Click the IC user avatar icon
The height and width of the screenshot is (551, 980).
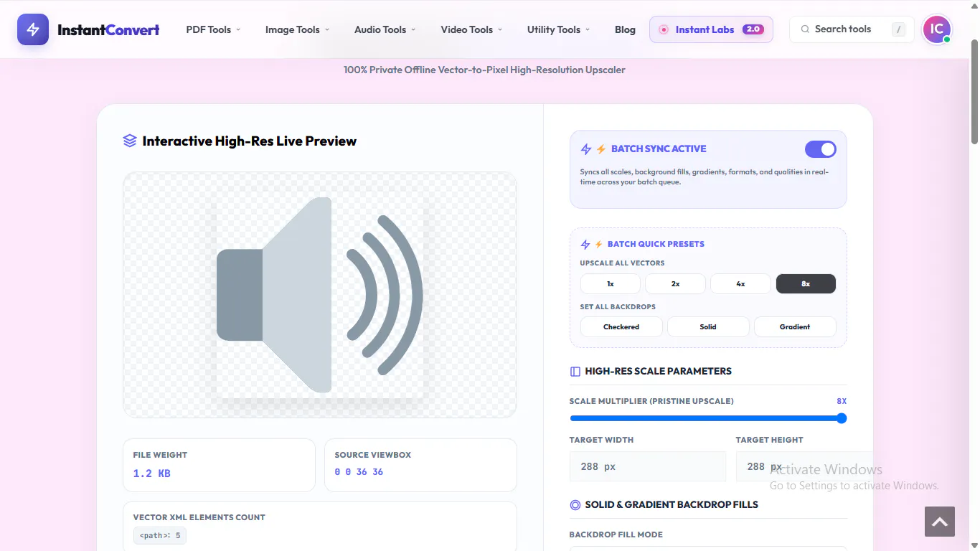[936, 29]
